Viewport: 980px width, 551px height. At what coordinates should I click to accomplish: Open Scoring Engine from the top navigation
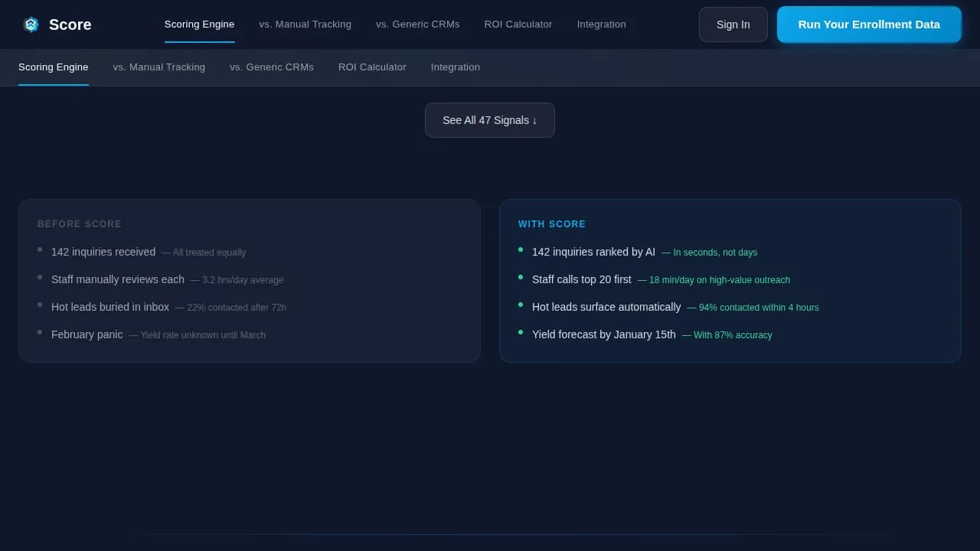tap(199, 24)
